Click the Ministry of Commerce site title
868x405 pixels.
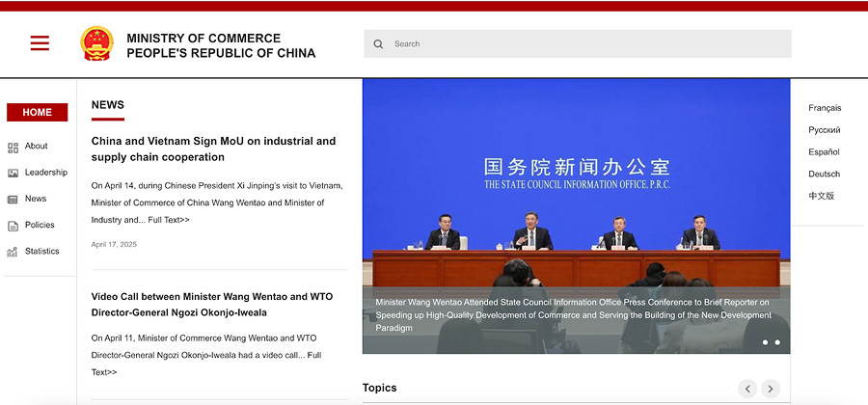(x=221, y=46)
